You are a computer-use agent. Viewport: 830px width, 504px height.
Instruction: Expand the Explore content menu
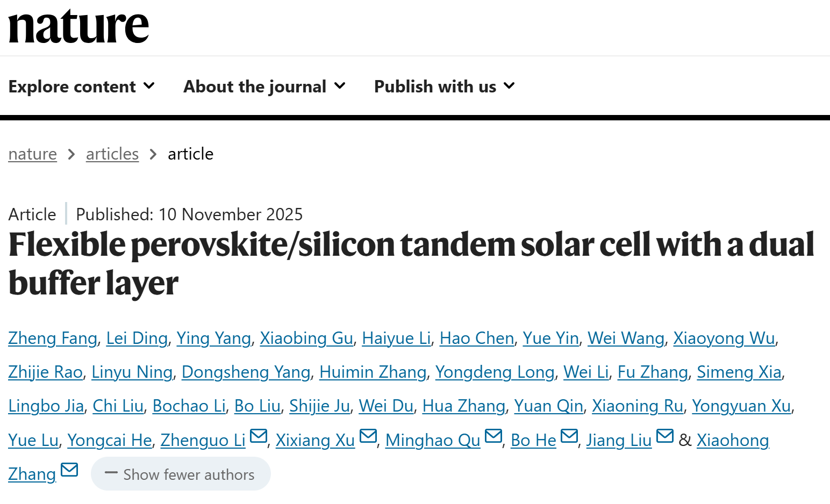pos(82,87)
